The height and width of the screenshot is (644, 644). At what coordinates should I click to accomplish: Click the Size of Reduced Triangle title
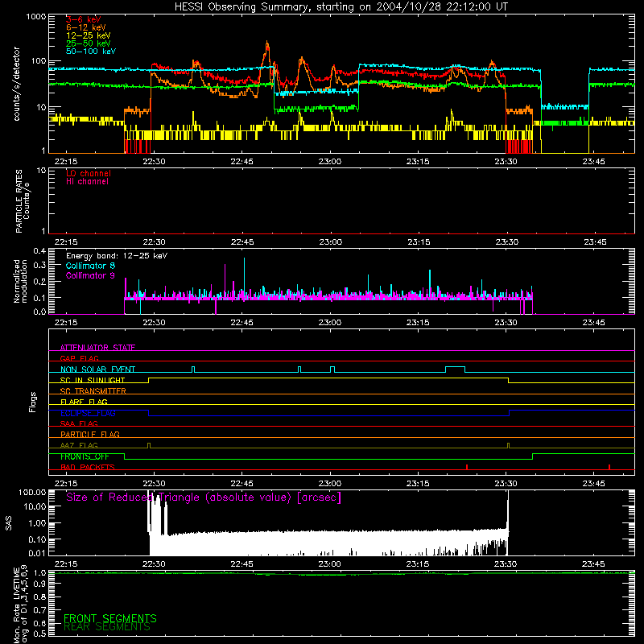(204, 497)
